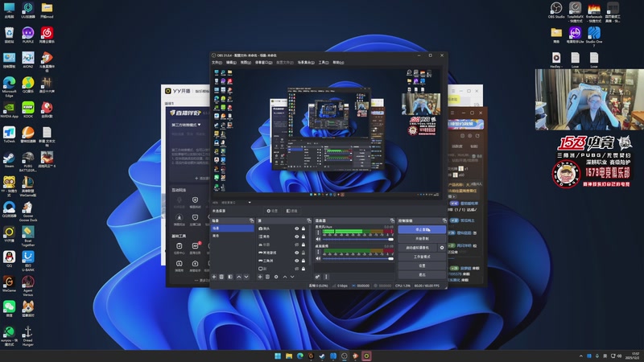Viewport: 644px width, 362px height.
Task: Open Microsoft Edge desktop shortcut
Action: point(9,87)
